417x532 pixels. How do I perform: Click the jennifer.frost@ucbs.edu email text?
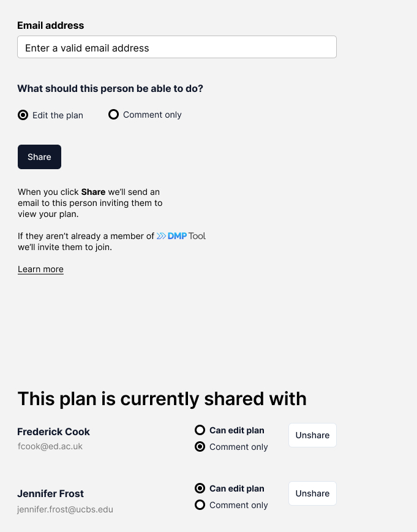(x=65, y=509)
